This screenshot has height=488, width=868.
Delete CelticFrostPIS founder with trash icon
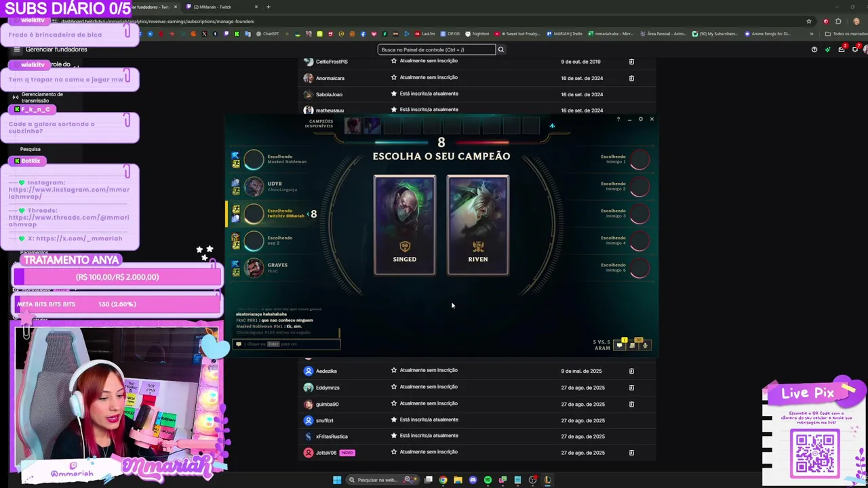[631, 62]
